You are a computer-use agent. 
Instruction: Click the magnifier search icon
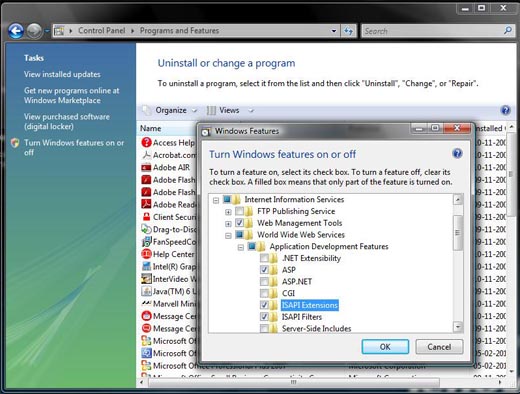pos(508,31)
